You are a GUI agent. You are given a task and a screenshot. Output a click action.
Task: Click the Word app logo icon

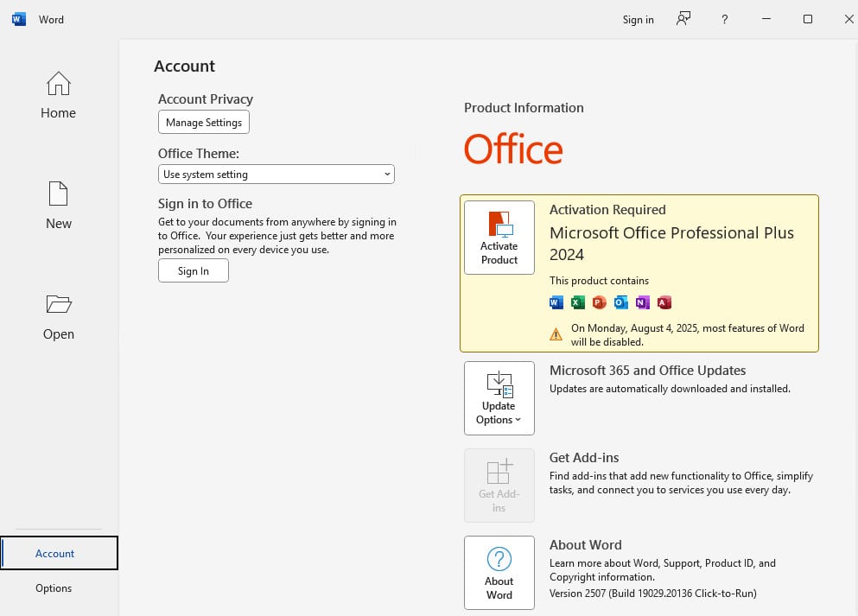(19, 19)
